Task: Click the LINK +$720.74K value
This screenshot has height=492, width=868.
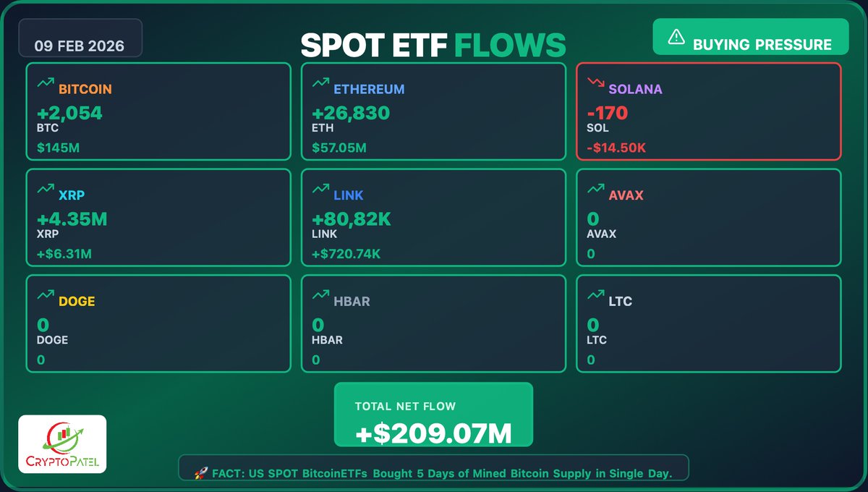Action: click(347, 253)
